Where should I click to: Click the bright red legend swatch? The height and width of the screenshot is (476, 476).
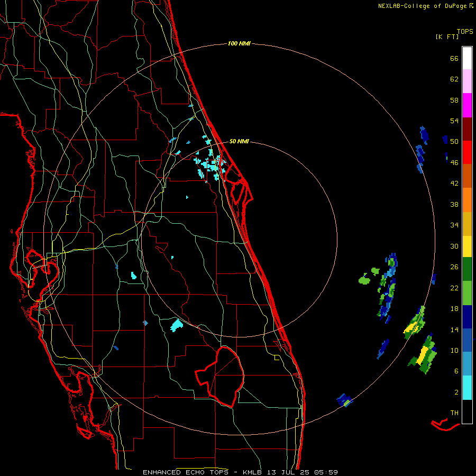(x=467, y=152)
